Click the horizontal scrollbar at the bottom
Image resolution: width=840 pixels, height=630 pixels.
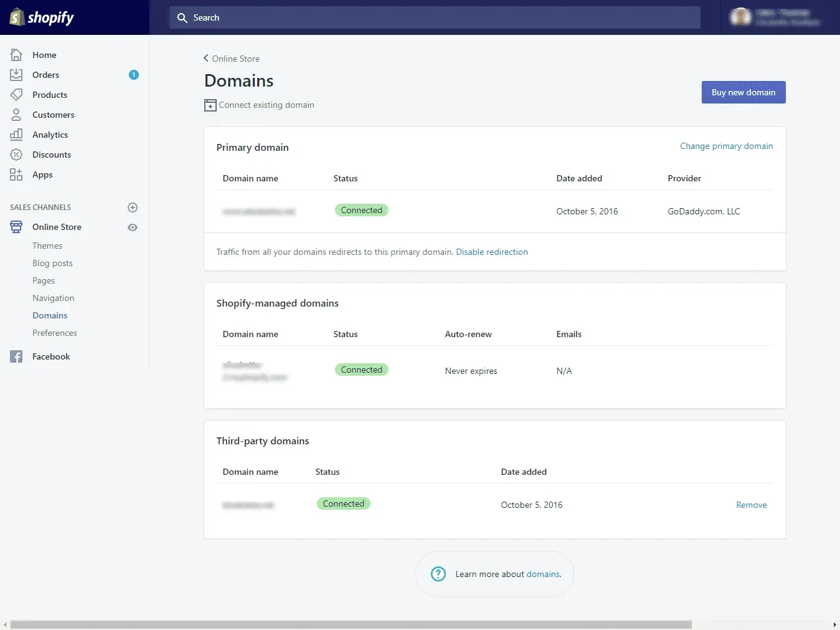click(x=349, y=623)
